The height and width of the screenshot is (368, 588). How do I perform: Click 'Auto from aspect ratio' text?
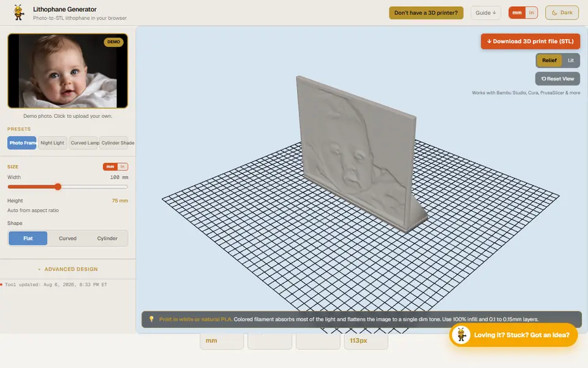pos(33,210)
